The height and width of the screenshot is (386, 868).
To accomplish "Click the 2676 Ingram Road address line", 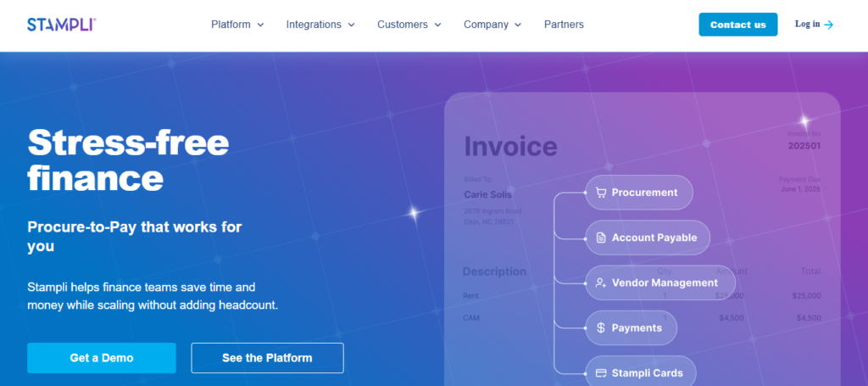I will [x=492, y=211].
